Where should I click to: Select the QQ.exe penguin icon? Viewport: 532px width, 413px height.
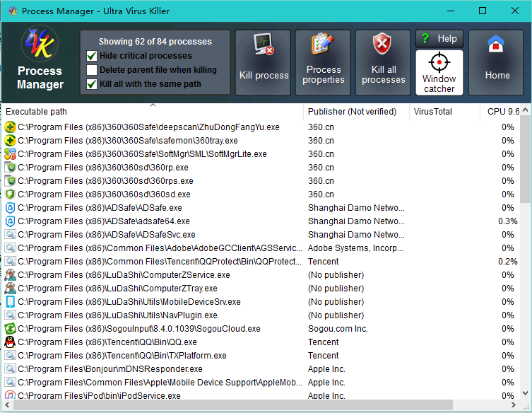pyautogui.click(x=11, y=342)
